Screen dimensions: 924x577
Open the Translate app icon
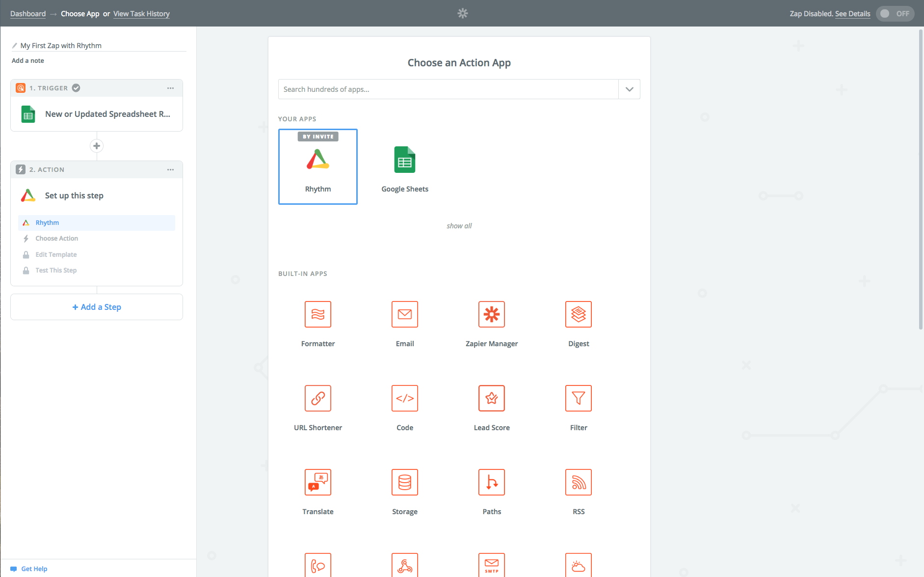(x=318, y=482)
